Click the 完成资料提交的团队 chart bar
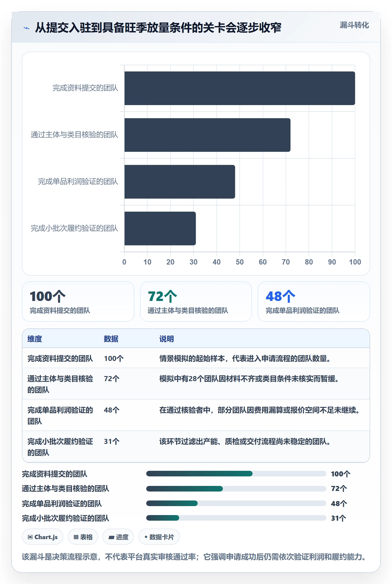Image resolution: width=392 pixels, height=584 pixels. (x=240, y=88)
